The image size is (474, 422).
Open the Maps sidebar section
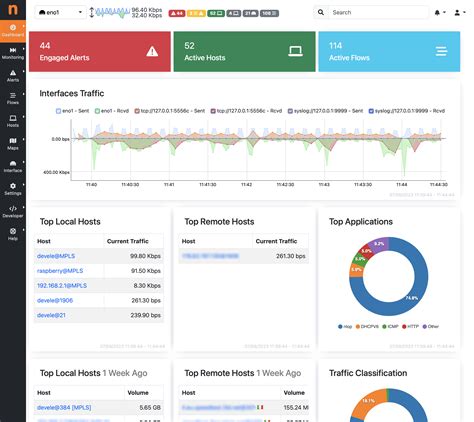[13, 144]
